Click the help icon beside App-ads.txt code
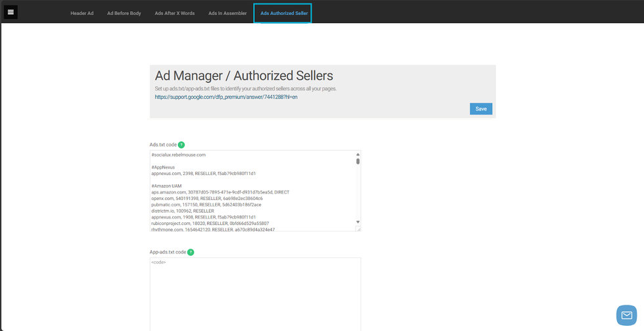Screen dimensions: 644x331 pos(191,252)
